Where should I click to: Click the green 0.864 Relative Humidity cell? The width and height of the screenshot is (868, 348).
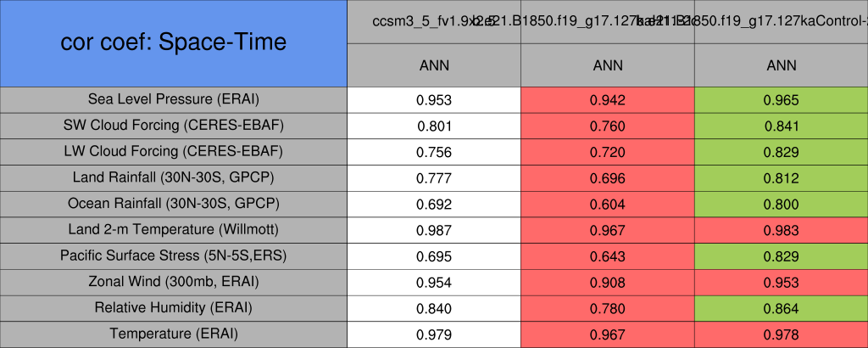coord(781,309)
